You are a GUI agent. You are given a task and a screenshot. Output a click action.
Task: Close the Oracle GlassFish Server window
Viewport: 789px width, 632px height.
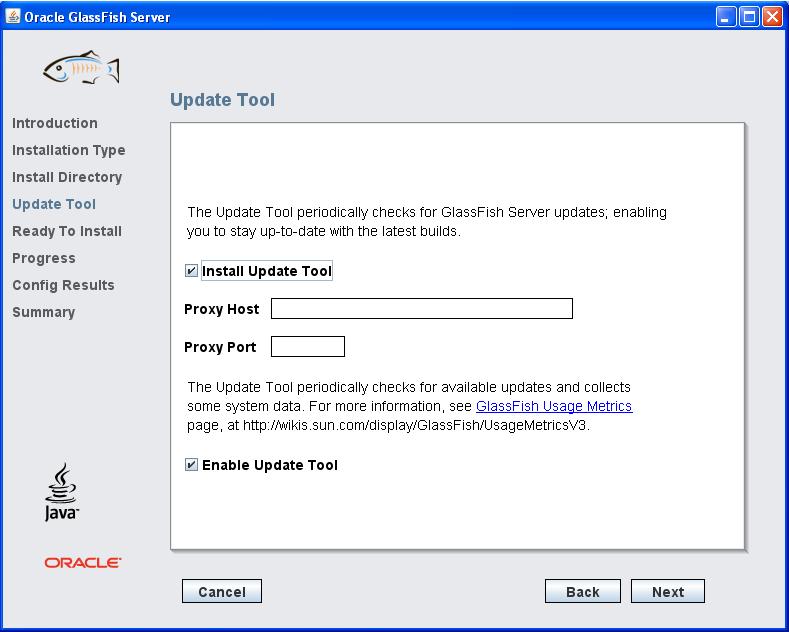point(772,17)
